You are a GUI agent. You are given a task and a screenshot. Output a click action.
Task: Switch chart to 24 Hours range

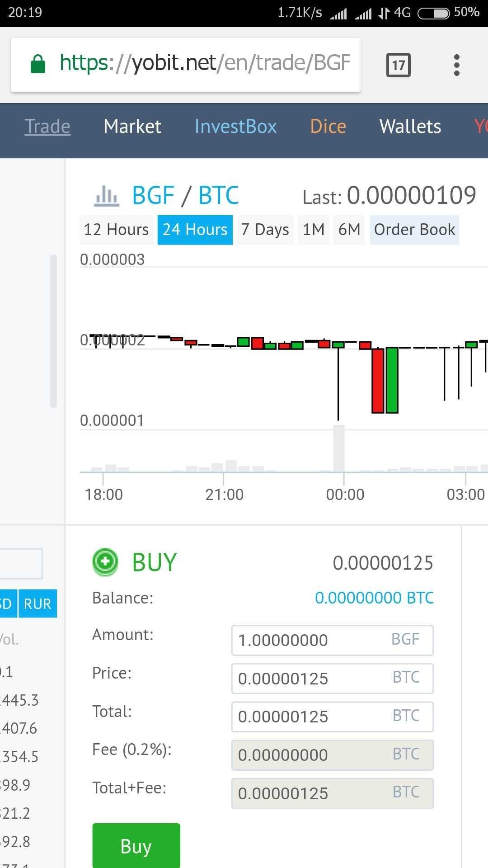[x=195, y=230]
